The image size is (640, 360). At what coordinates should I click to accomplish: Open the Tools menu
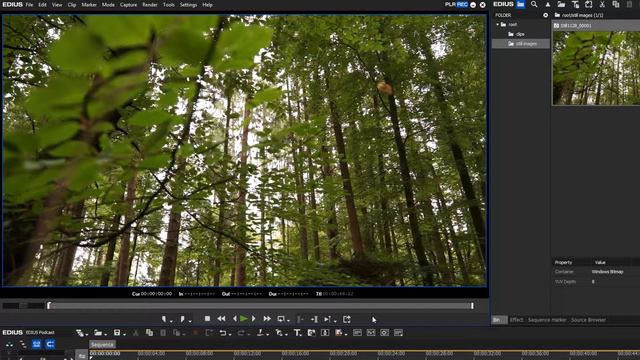tap(169, 5)
